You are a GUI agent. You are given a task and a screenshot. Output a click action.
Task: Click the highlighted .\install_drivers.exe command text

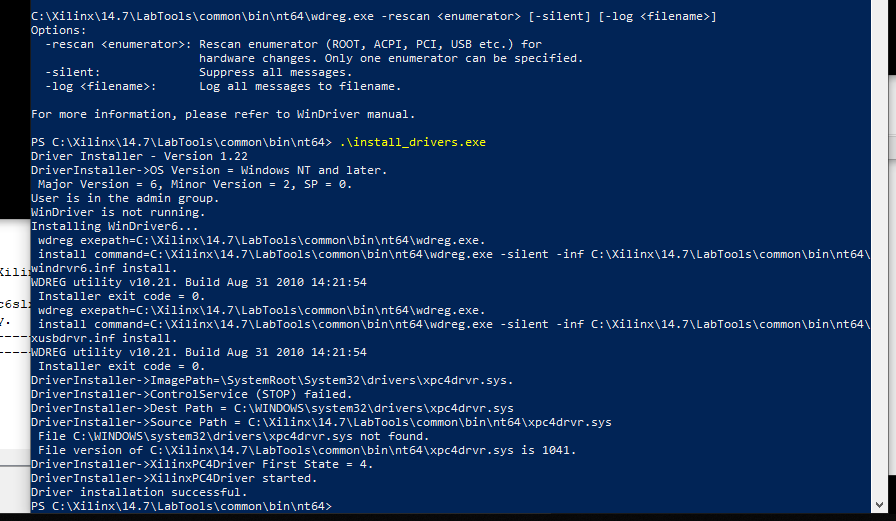pyautogui.click(x=413, y=142)
